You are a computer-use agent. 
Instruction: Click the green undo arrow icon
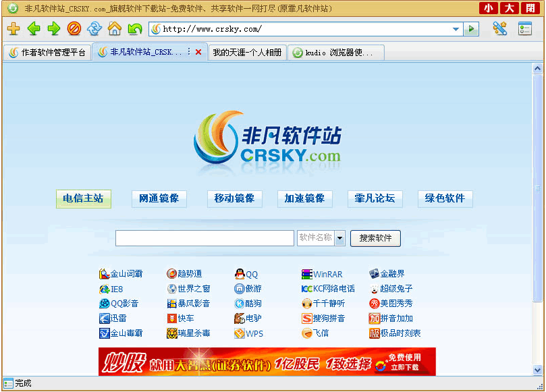coord(135,28)
